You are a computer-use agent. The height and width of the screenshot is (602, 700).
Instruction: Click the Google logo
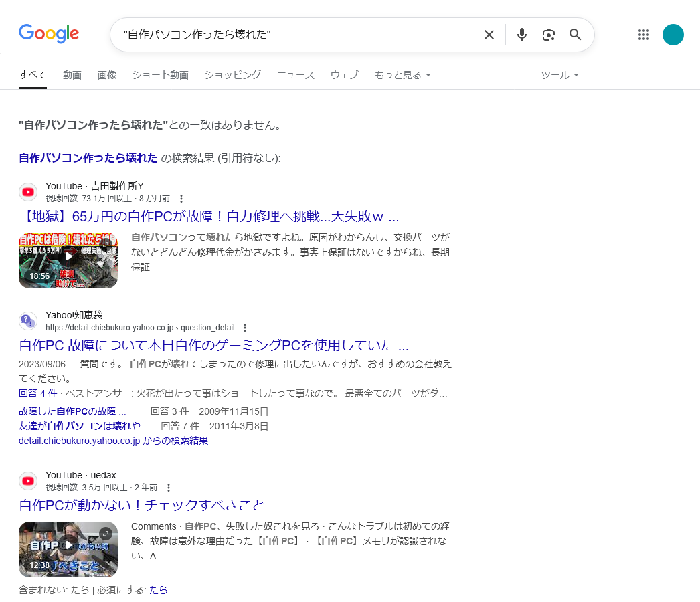tap(49, 34)
